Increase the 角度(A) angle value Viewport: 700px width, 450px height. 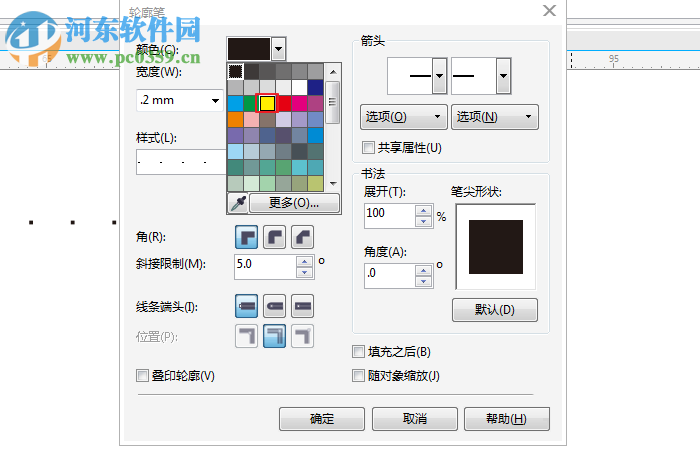tap(423, 271)
